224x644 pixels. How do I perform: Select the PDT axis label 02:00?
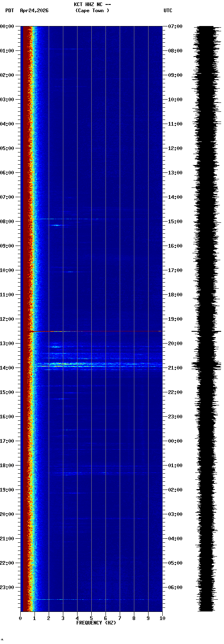(x=7, y=75)
